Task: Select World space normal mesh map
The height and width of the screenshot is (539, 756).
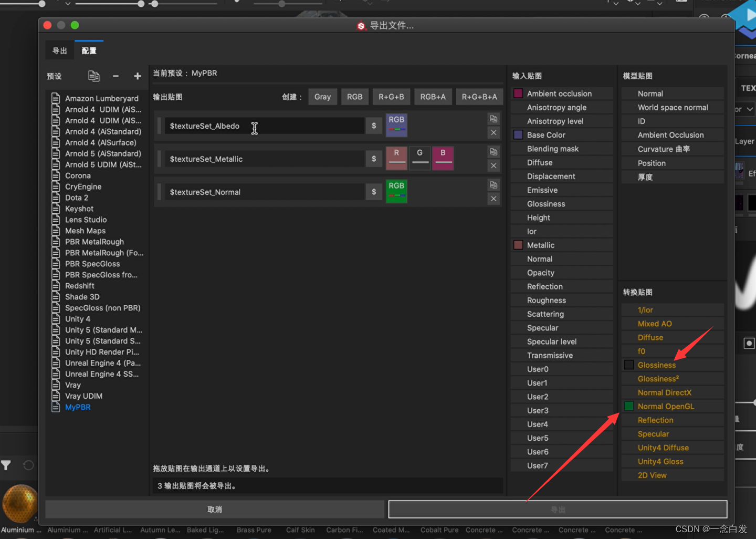Action: click(673, 107)
